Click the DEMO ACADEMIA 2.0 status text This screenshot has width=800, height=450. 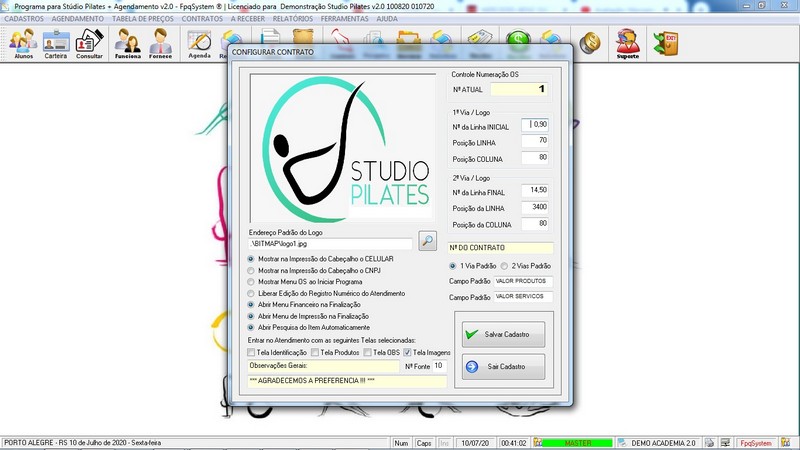663,443
